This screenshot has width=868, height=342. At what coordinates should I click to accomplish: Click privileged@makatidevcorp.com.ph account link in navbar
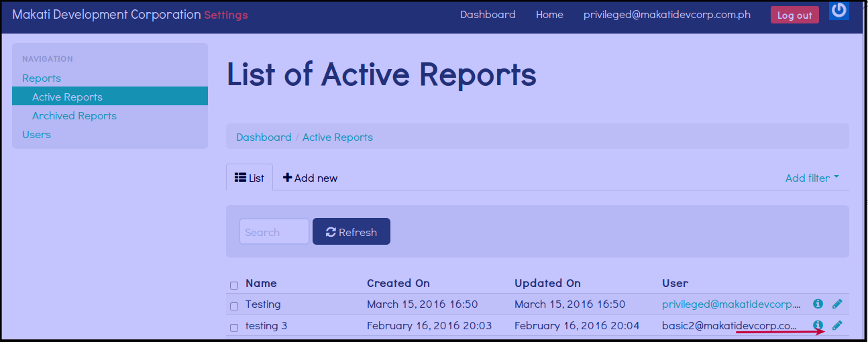(667, 15)
